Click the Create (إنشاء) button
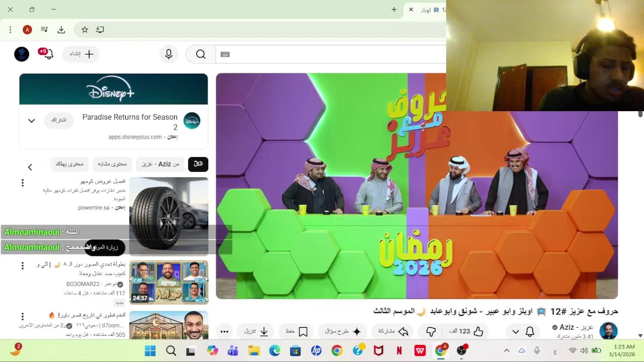The image size is (644, 362). [x=81, y=54]
